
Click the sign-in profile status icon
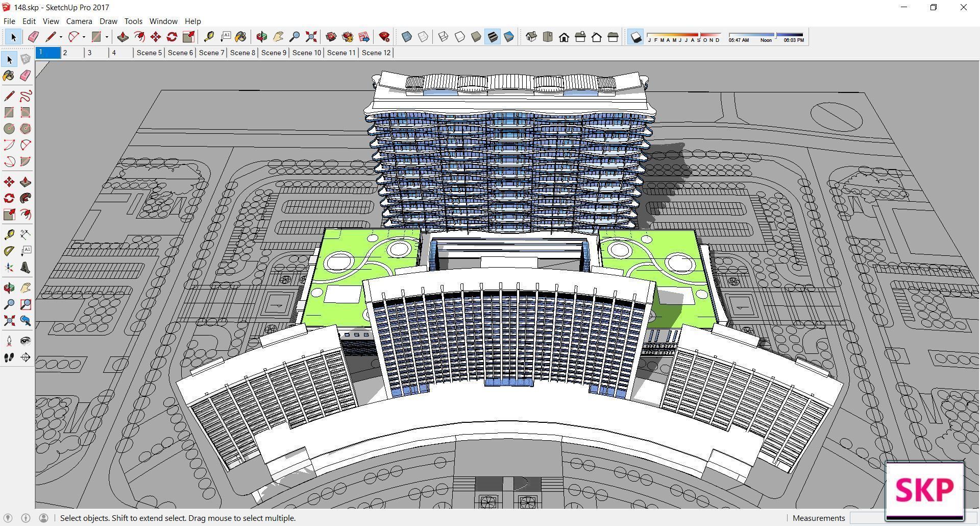point(44,518)
